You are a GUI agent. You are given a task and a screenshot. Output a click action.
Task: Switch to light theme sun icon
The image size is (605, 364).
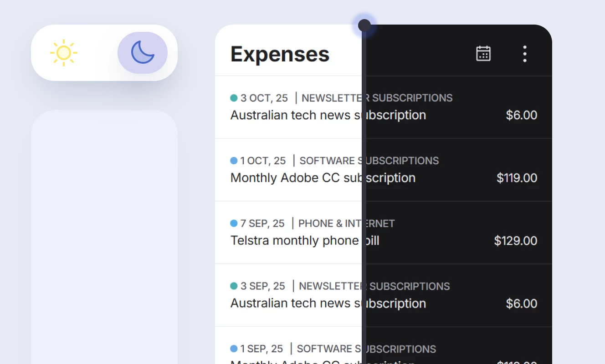64,53
